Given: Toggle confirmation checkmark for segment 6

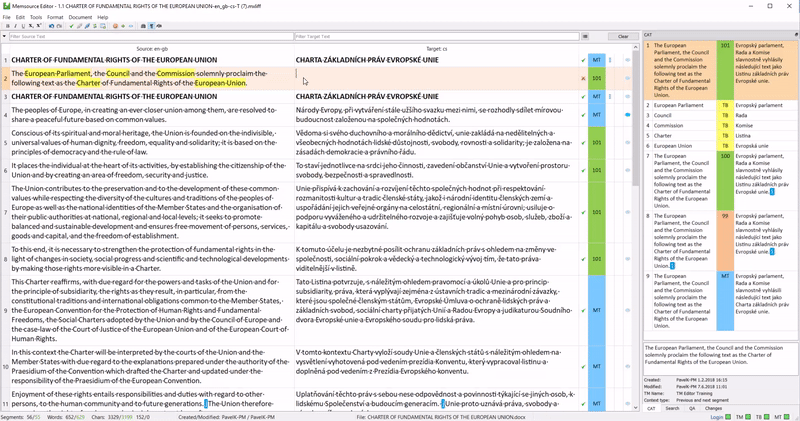Looking at the screenshot, I should (x=583, y=170).
